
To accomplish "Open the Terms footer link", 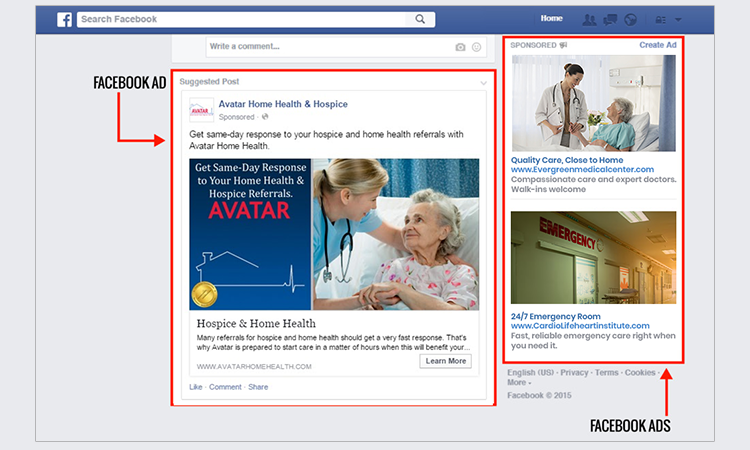I will [607, 373].
